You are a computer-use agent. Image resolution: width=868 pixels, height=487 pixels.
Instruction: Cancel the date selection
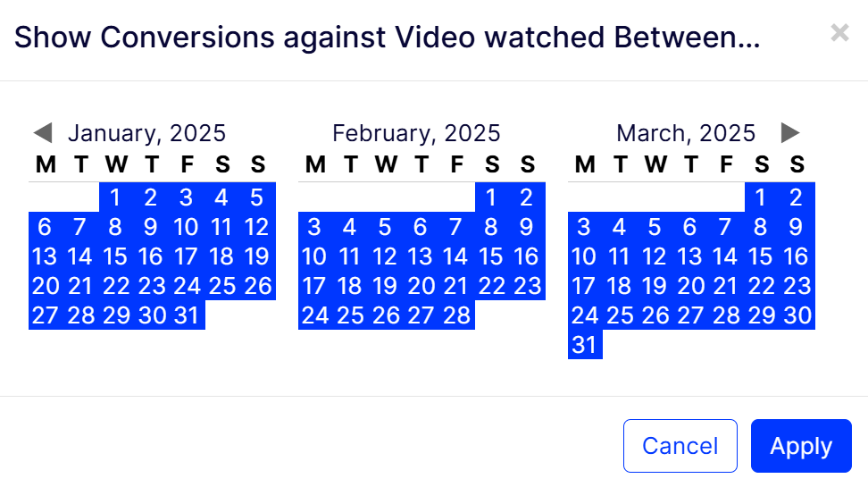[680, 446]
